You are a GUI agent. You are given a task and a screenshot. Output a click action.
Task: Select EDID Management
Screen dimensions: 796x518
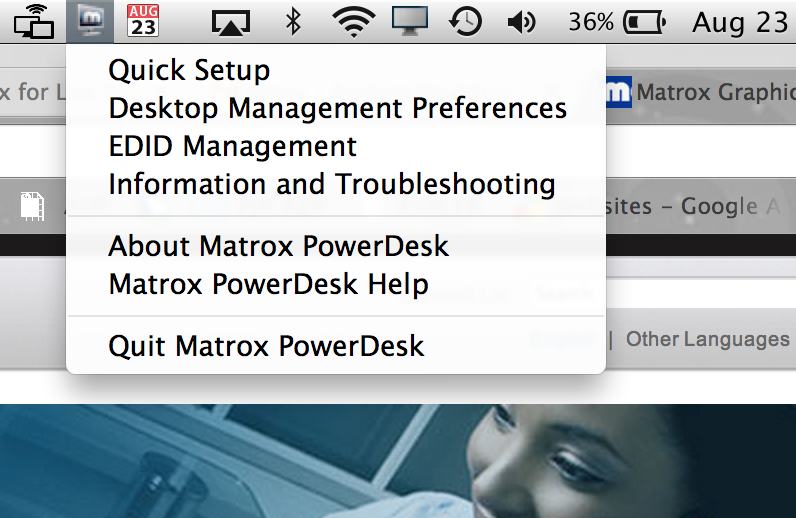pos(232,146)
